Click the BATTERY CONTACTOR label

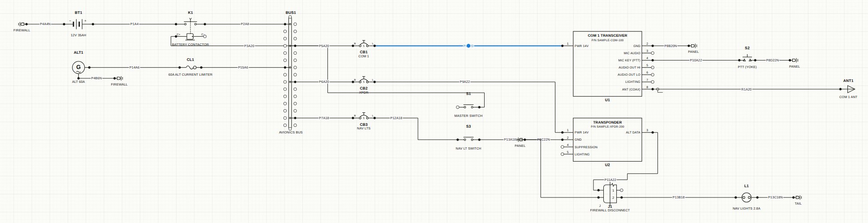(190, 45)
